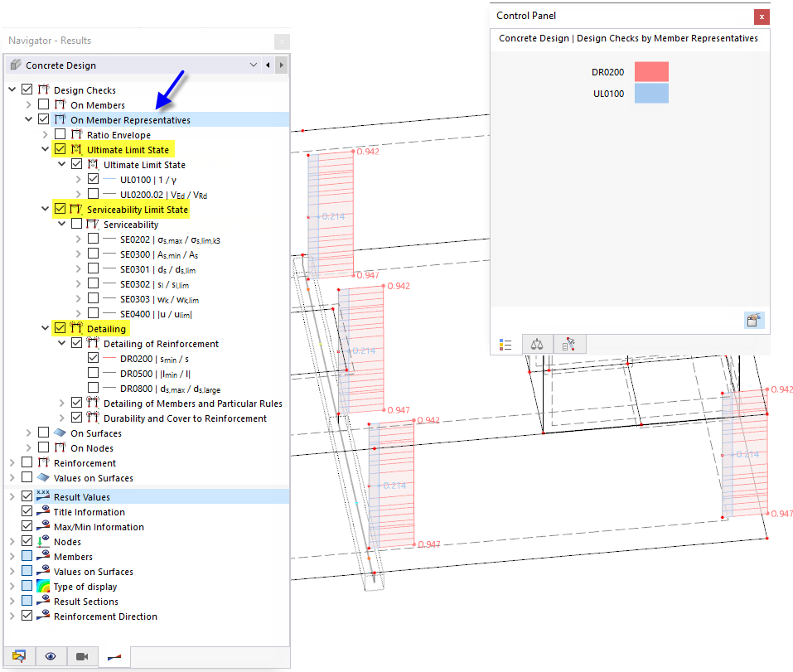Screen dimensions: 793x672
Task: Click the On Surfaces icon
Action: tap(60, 433)
